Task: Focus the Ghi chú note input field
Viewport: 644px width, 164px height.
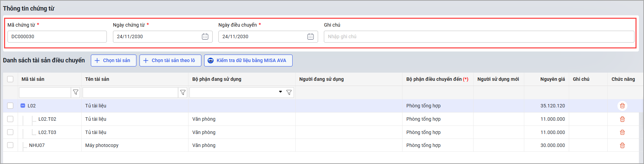Action: pyautogui.click(x=479, y=36)
